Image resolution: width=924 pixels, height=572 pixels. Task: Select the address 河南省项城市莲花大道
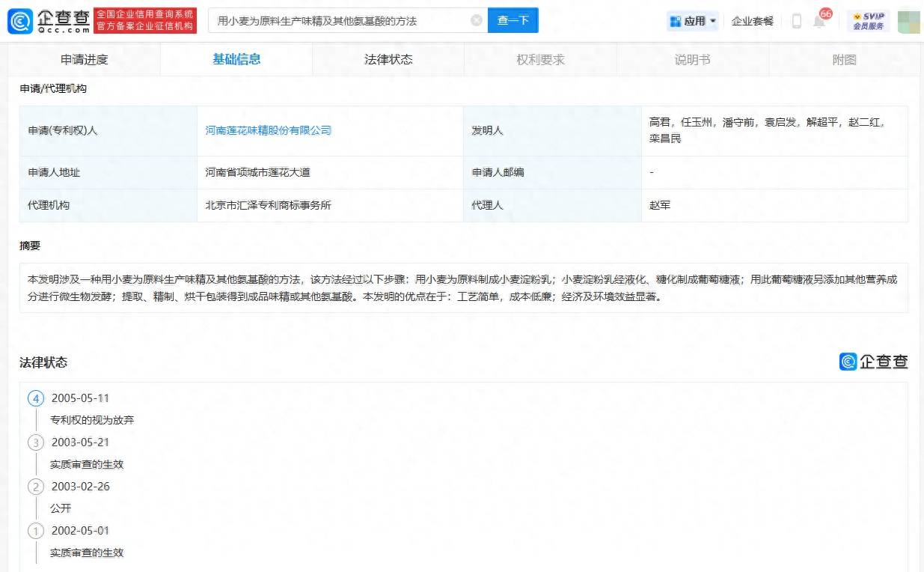pyautogui.click(x=258, y=172)
